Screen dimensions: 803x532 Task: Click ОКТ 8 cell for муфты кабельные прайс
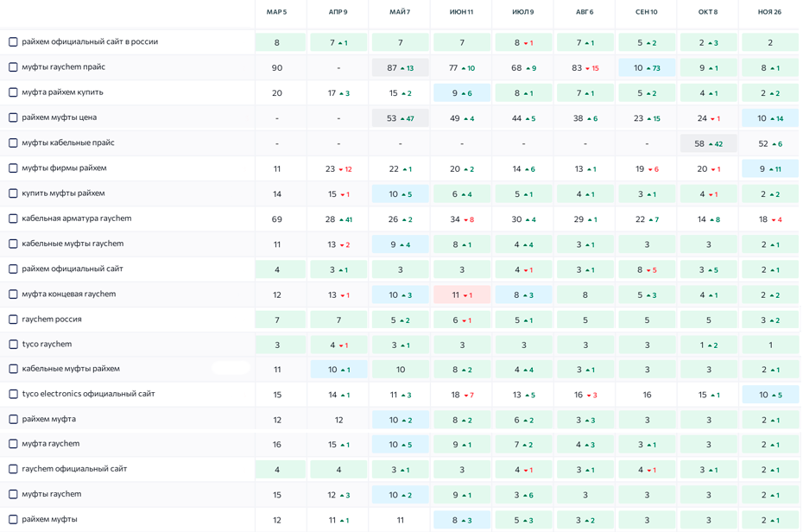tap(708, 144)
